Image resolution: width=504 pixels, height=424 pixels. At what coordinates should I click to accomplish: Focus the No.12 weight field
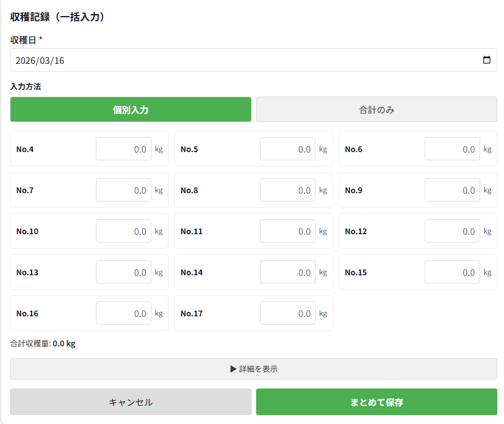coord(452,231)
